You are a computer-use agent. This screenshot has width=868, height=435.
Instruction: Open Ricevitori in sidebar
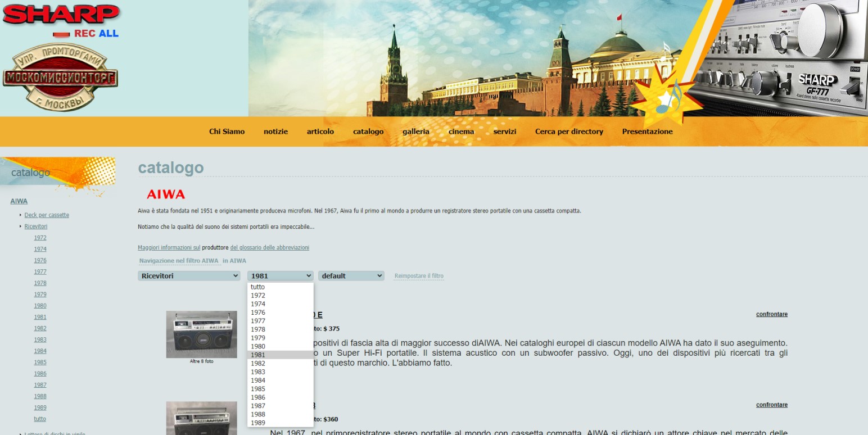coord(36,226)
